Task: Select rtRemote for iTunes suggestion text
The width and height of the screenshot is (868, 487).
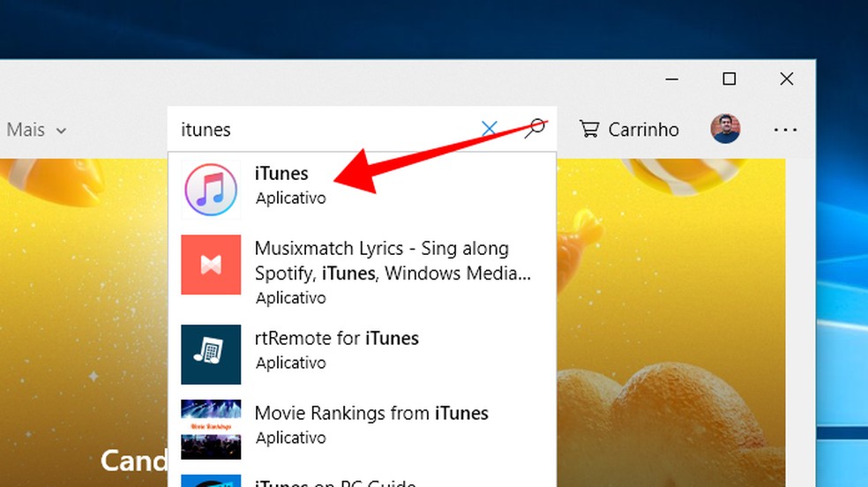Action: click(x=337, y=349)
